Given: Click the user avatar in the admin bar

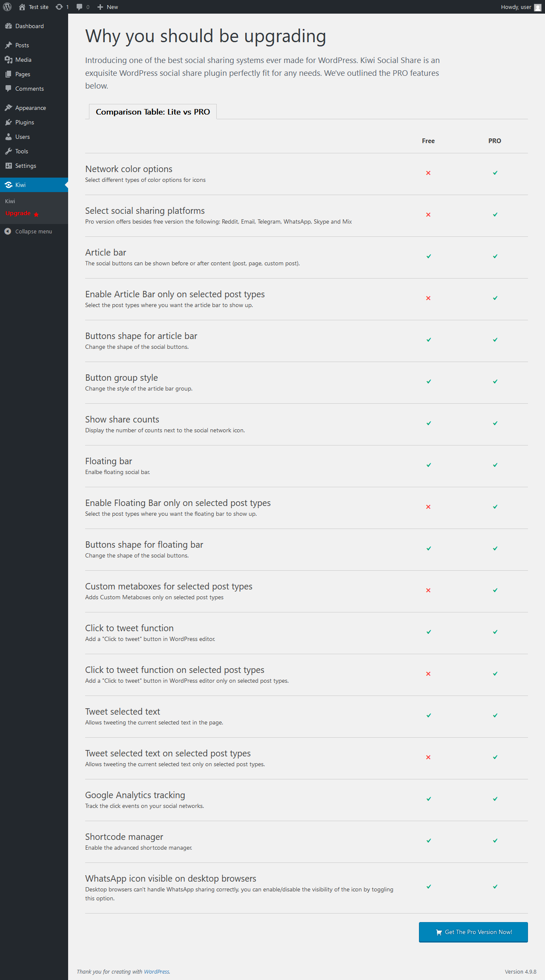Looking at the screenshot, I should pyautogui.click(x=538, y=7).
